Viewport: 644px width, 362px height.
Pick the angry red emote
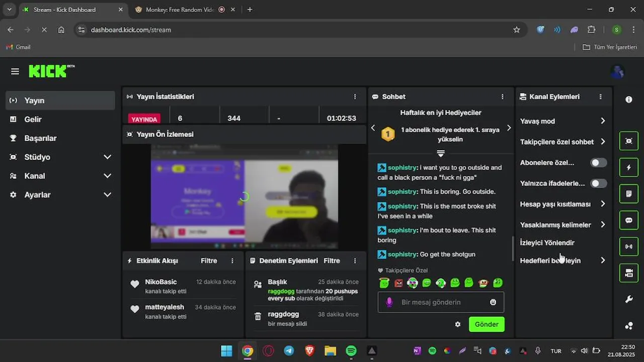click(x=398, y=283)
